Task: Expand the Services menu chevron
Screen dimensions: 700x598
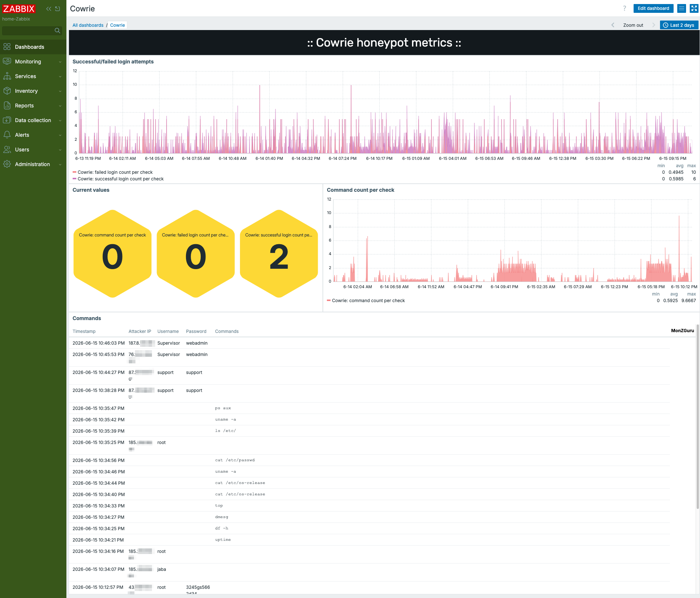Action: [60, 76]
